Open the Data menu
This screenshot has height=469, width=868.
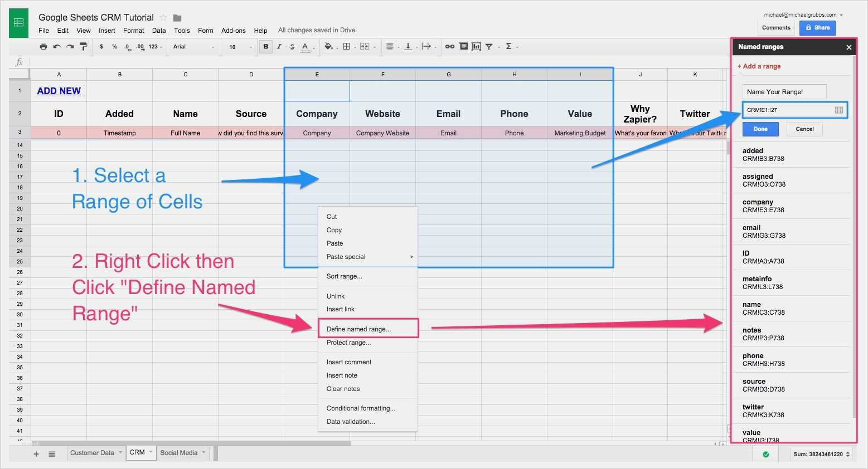pyautogui.click(x=159, y=31)
